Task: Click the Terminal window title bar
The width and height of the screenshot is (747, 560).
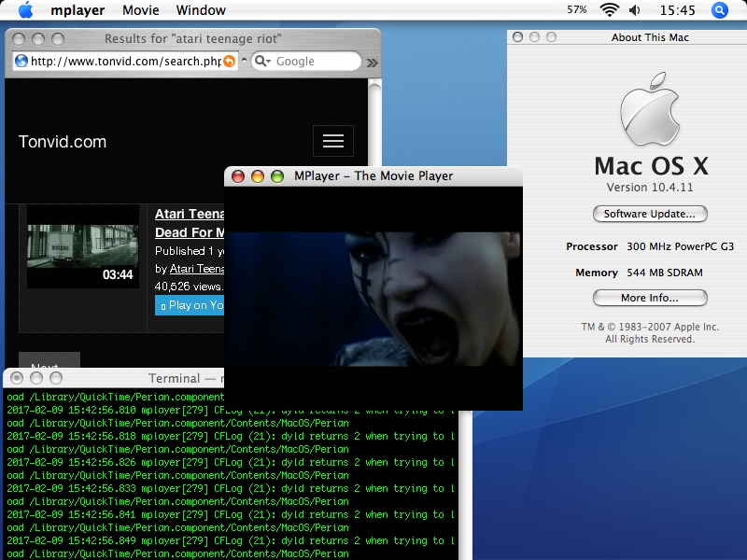Action: 113,378
